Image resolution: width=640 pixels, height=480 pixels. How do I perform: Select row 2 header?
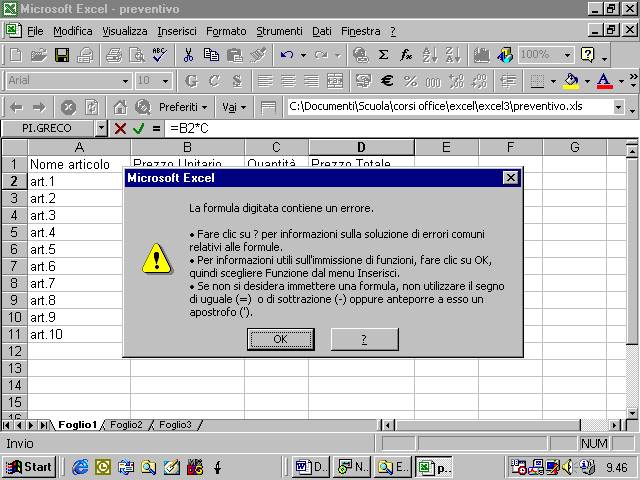click(x=14, y=181)
